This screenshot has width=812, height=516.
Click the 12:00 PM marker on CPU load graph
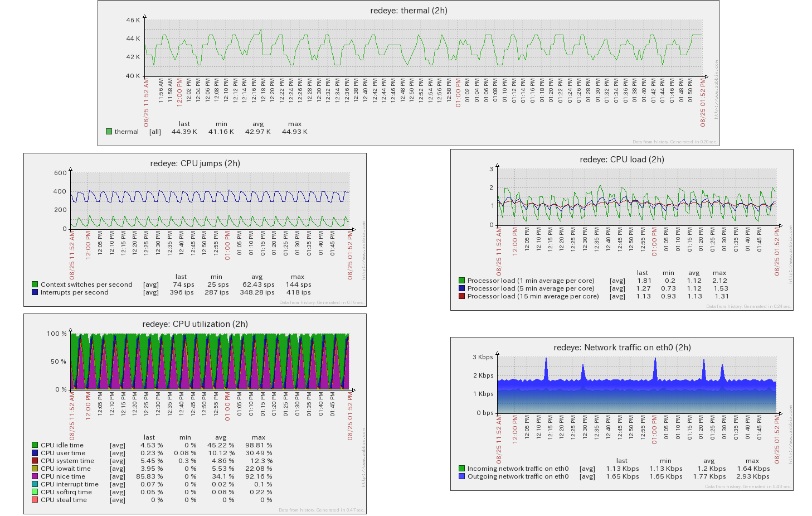pos(516,240)
